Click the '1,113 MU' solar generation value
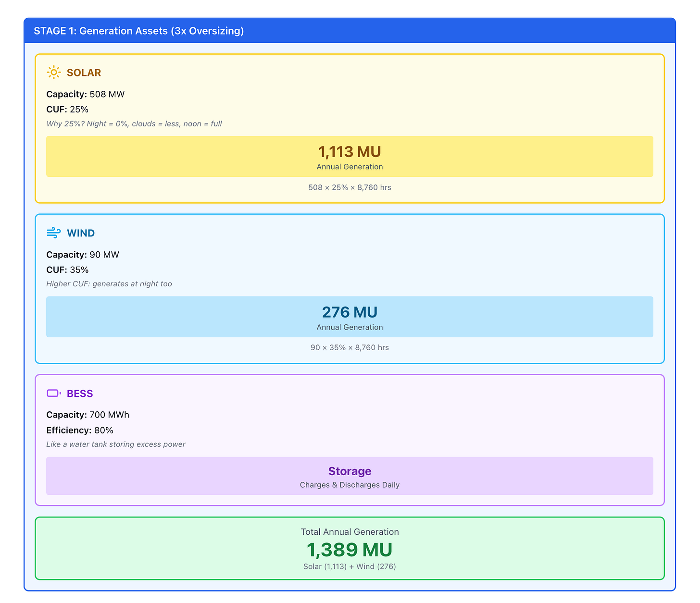Image resolution: width=700 pixels, height=603 pixels. click(x=350, y=152)
